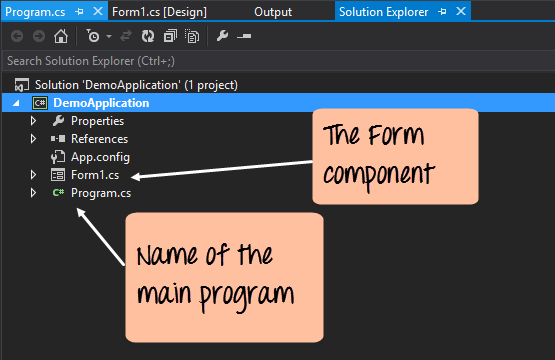
Task: Click the Forward navigation arrow icon
Action: coord(39,36)
